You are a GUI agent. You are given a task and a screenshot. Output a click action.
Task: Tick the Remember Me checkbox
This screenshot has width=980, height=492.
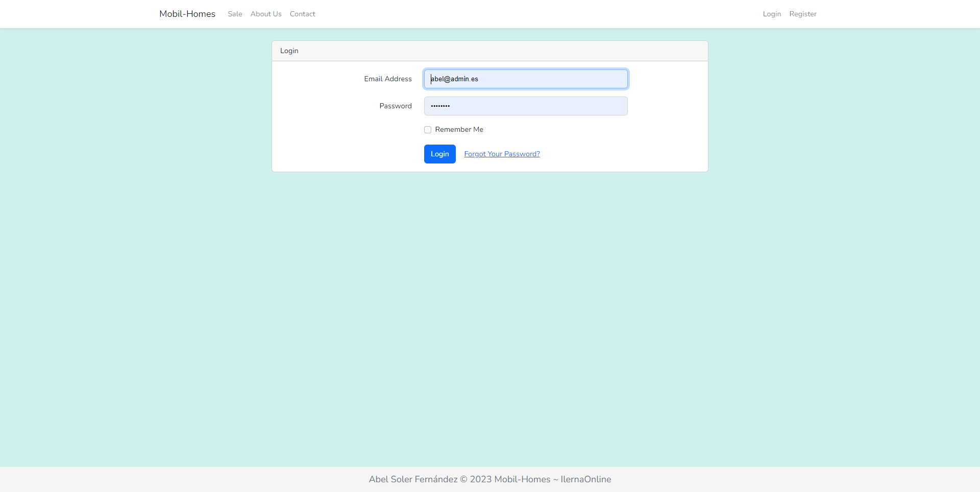[428, 130]
